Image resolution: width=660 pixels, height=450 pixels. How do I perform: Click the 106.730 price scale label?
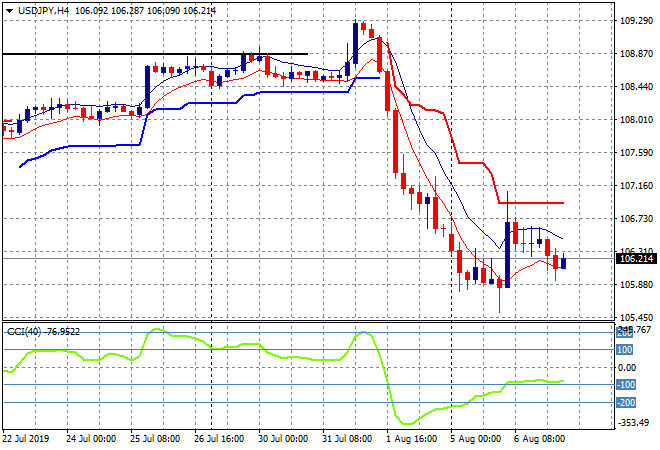[x=636, y=218]
